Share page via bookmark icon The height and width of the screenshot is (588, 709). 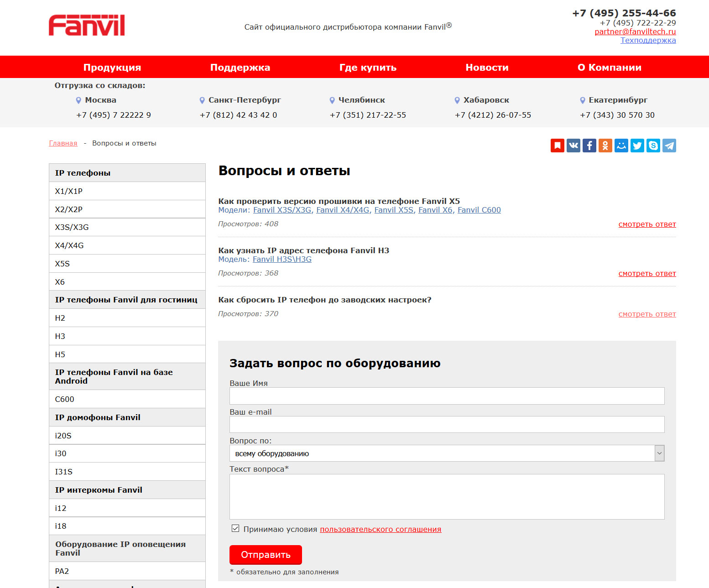coord(558,146)
